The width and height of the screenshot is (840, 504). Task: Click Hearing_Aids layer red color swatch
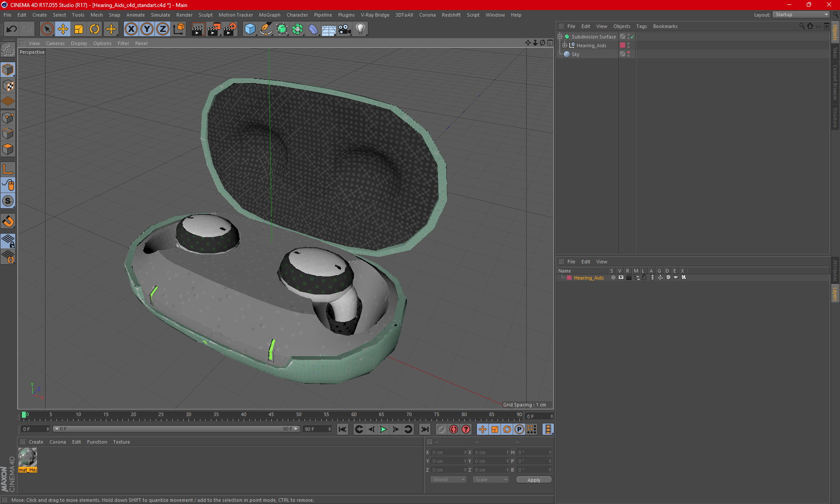click(569, 278)
